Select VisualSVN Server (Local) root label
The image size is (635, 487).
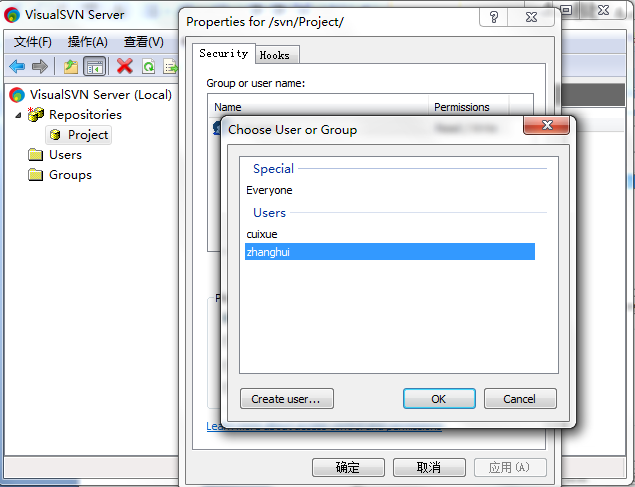(101, 95)
